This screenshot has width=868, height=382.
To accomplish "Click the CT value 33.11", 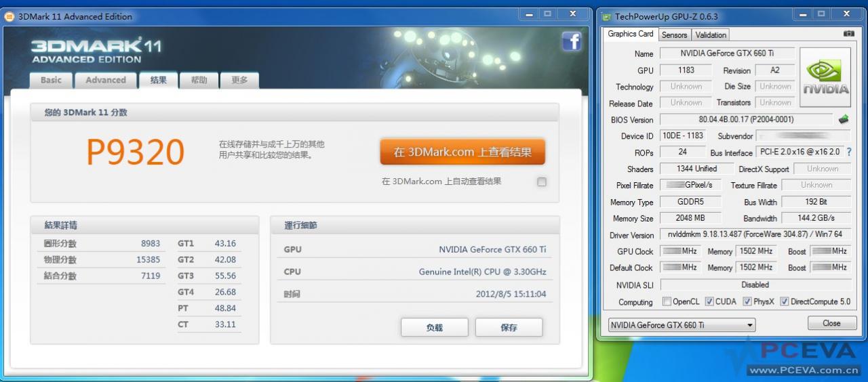I will click(225, 324).
